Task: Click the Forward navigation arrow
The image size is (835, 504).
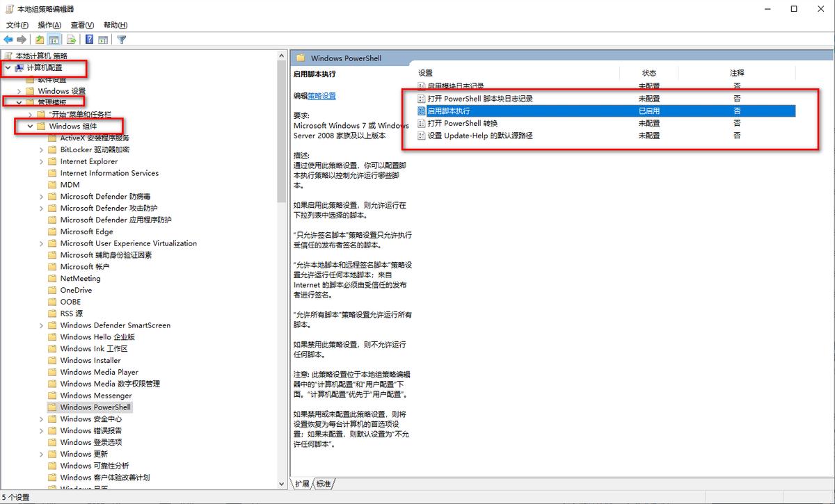Action: 21,40
